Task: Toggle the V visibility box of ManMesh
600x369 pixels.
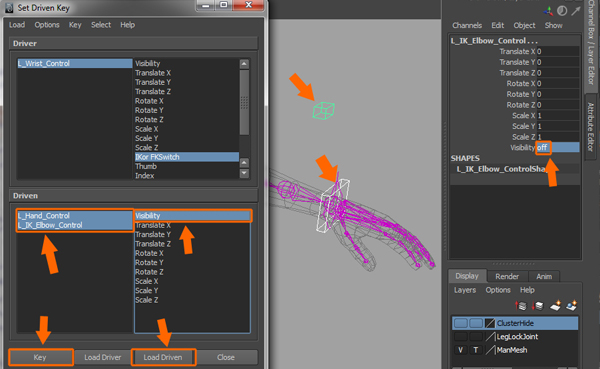Action: tap(461, 350)
